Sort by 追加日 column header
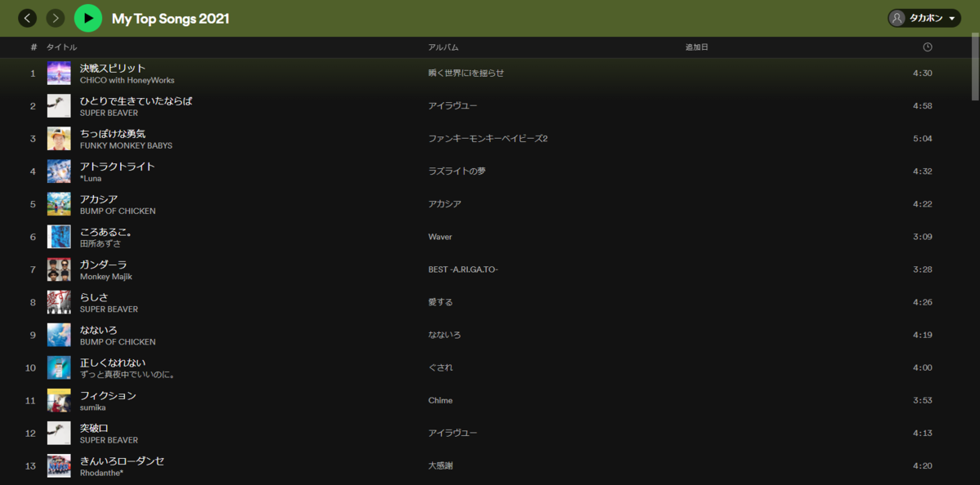Screen dimensions: 980x485 697,47
